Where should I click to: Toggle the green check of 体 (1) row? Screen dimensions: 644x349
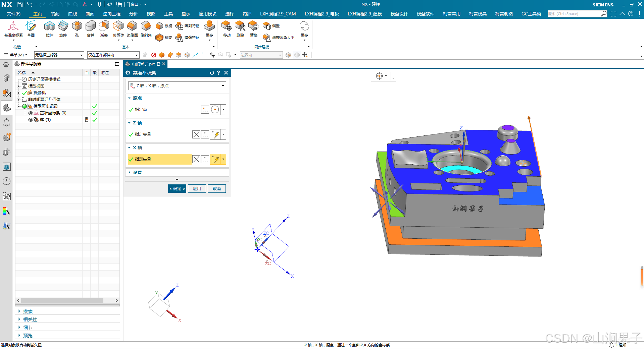(95, 120)
